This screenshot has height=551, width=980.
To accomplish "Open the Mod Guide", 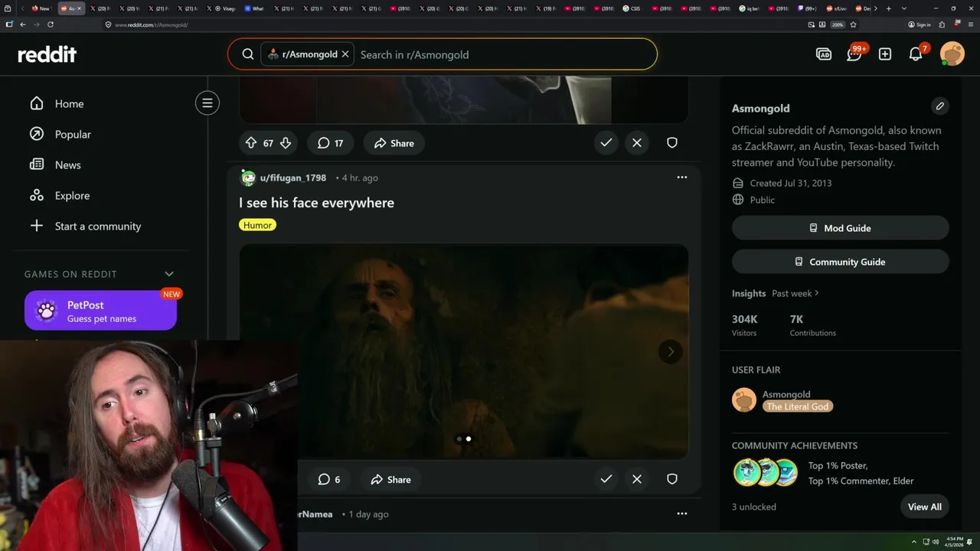I will [840, 228].
